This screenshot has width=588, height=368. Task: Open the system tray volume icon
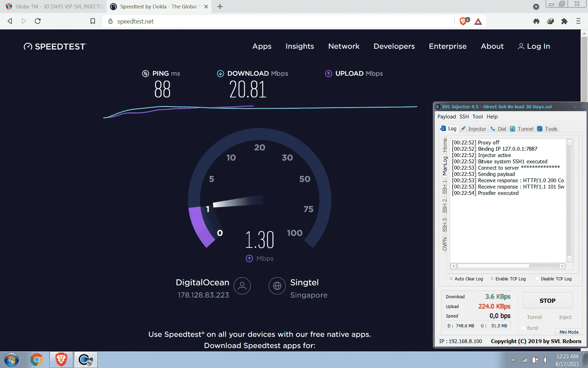(545, 360)
